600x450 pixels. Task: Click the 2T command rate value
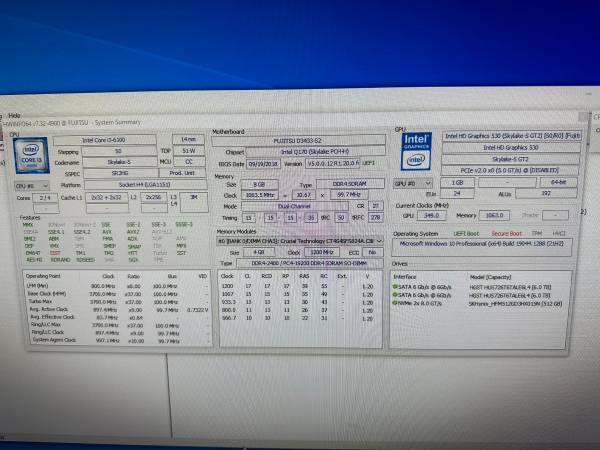tap(375, 206)
